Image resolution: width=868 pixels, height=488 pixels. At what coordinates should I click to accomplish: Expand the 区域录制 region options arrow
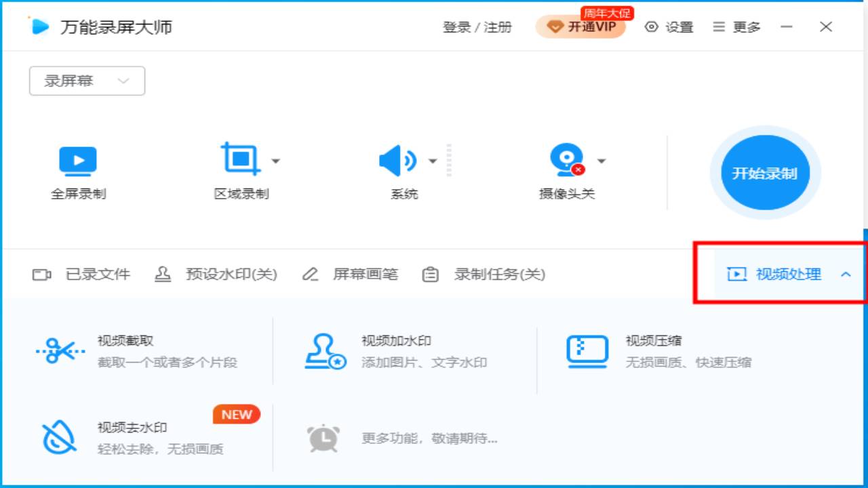tap(276, 161)
